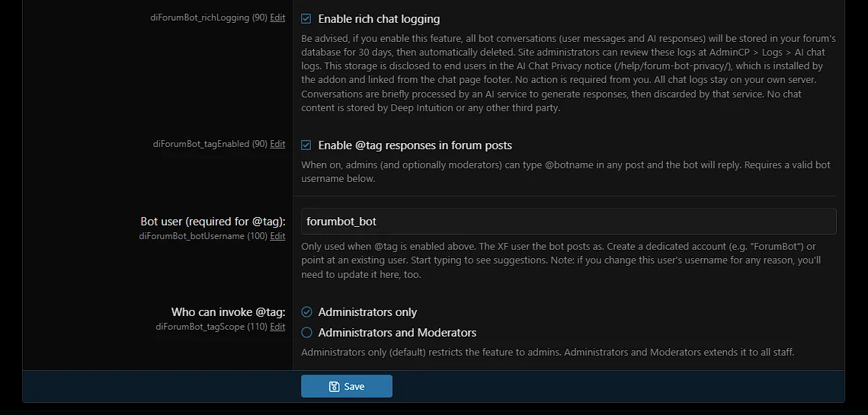The image size is (868, 415).
Task: Click the explanation text below the tag scope radios
Action: click(547, 353)
